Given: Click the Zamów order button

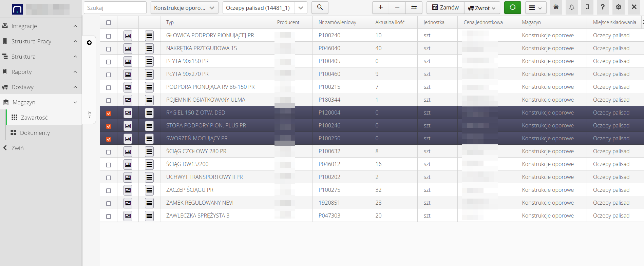Looking at the screenshot, I should point(445,7).
